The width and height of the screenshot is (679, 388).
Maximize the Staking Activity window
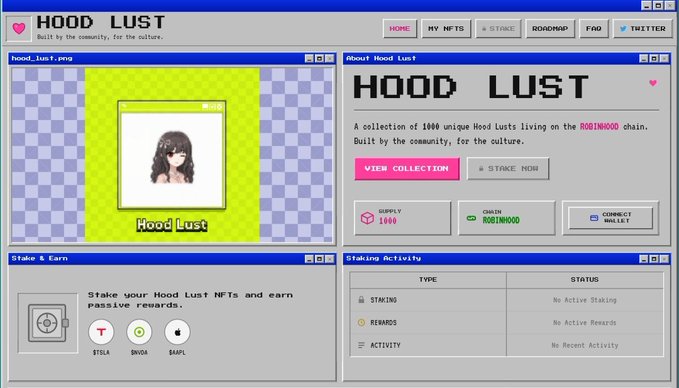coord(654,259)
